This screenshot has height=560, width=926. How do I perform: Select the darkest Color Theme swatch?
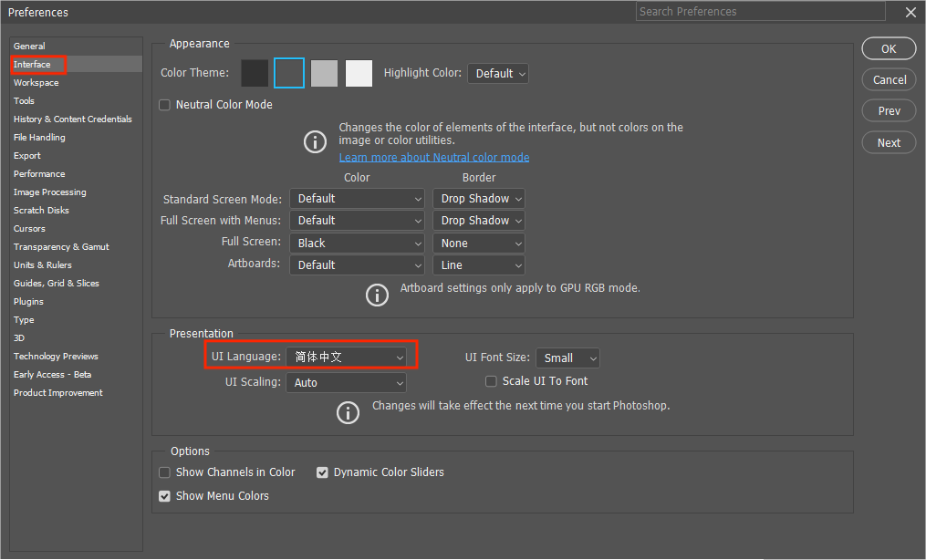[x=255, y=73]
